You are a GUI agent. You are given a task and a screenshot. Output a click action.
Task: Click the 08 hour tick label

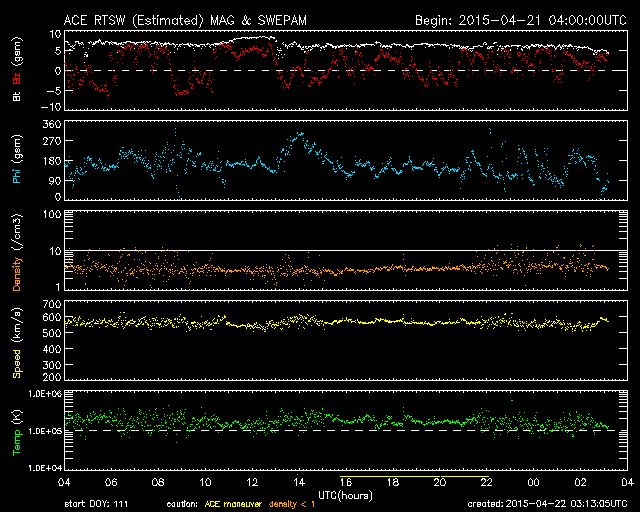pos(158,482)
